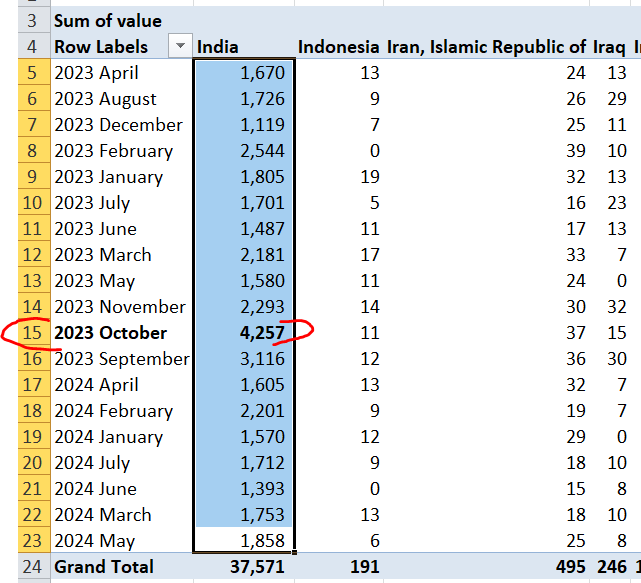Click Iran grand total 495
The height and width of the screenshot is (583, 641).
click(571, 567)
